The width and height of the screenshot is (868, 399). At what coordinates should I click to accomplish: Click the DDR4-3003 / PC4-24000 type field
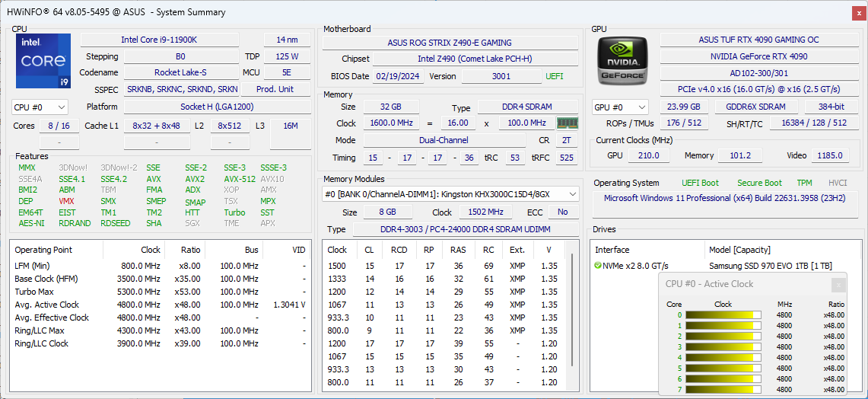click(x=466, y=229)
